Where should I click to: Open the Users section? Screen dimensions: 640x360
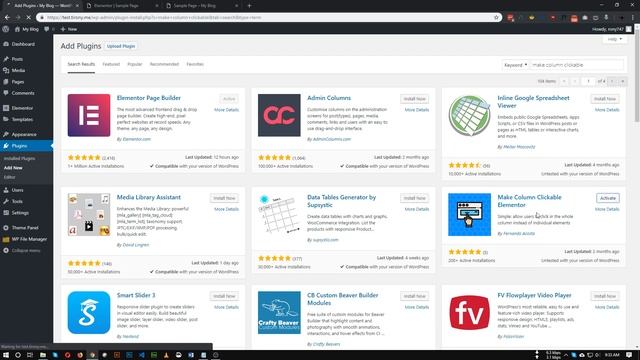click(17, 190)
